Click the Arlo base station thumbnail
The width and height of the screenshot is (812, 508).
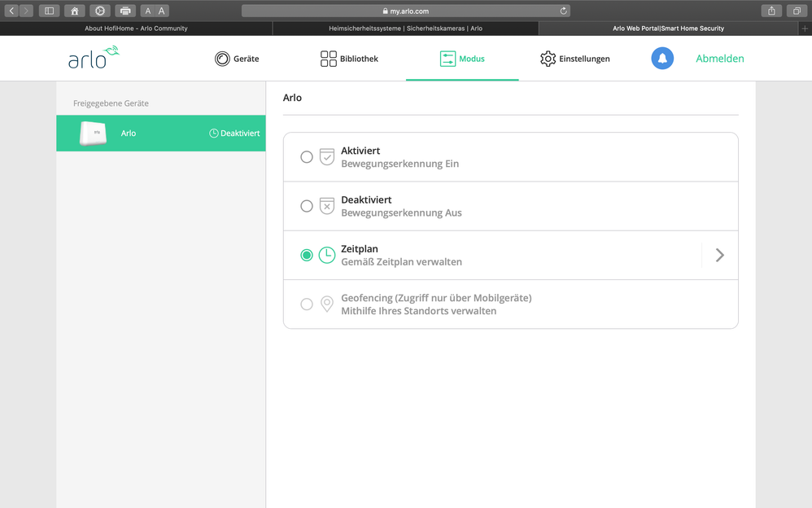tap(93, 134)
